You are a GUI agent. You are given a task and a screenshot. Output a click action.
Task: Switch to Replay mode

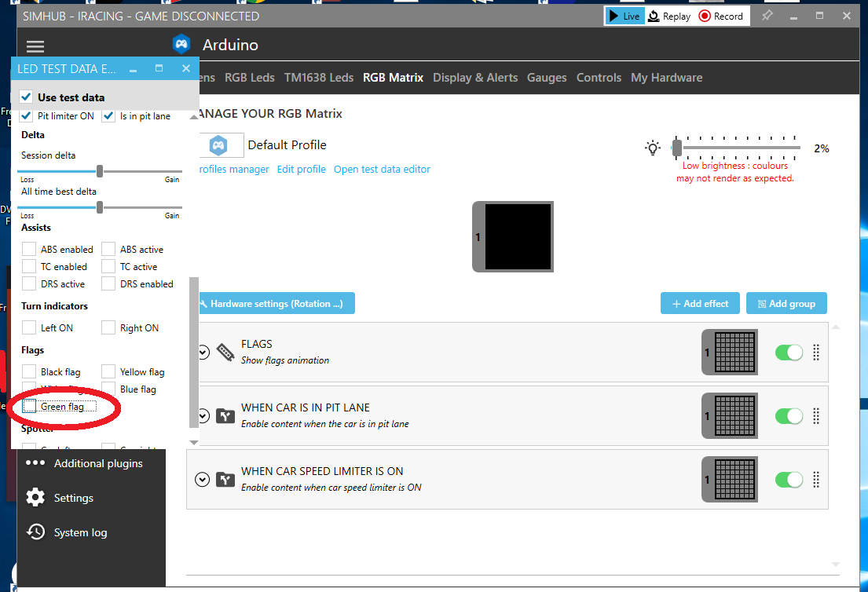(x=669, y=16)
